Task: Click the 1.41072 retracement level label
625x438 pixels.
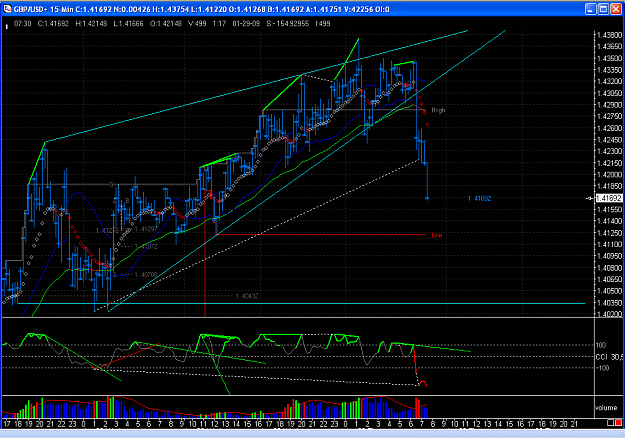Action: point(146,247)
